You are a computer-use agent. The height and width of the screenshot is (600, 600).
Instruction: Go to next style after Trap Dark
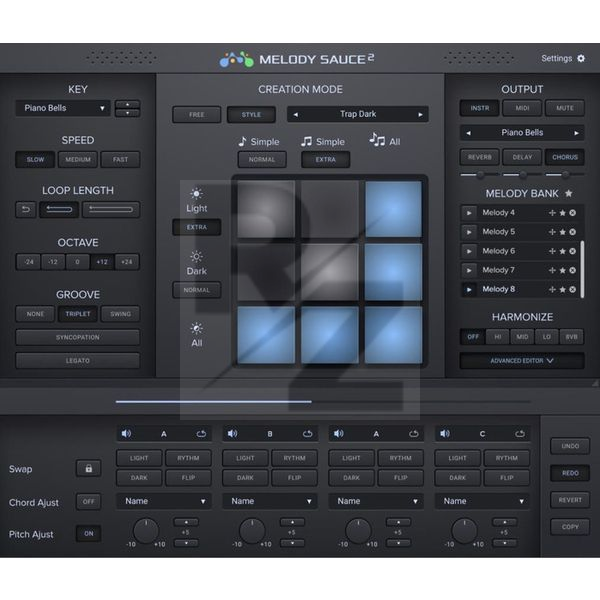pos(420,114)
